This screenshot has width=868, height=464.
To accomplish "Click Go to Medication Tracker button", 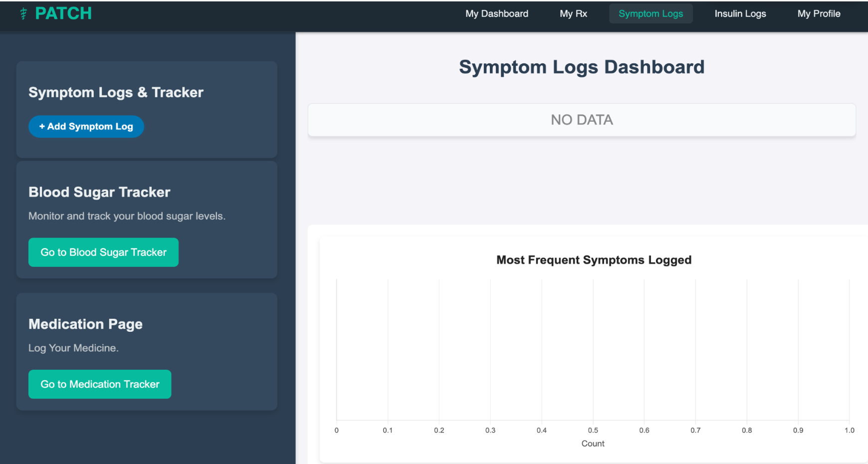I will [x=100, y=384].
